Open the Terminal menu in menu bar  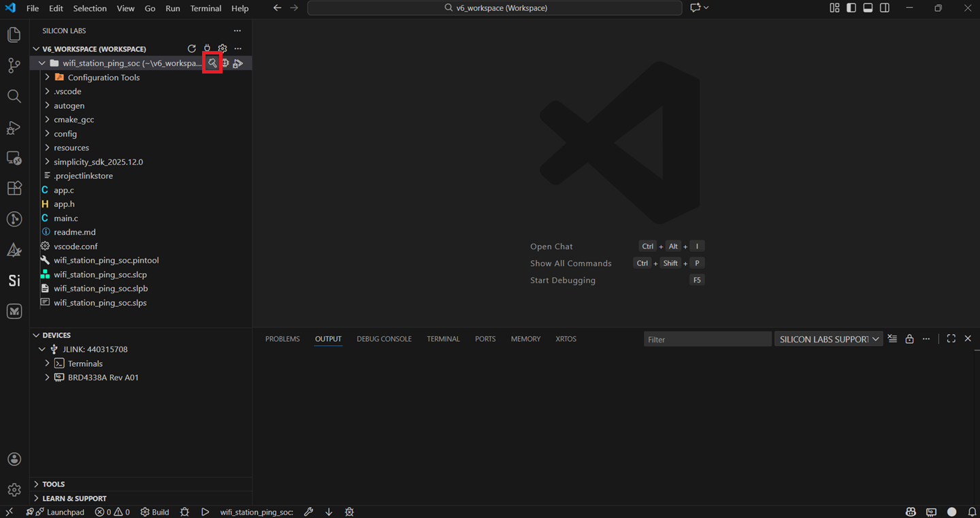(206, 8)
